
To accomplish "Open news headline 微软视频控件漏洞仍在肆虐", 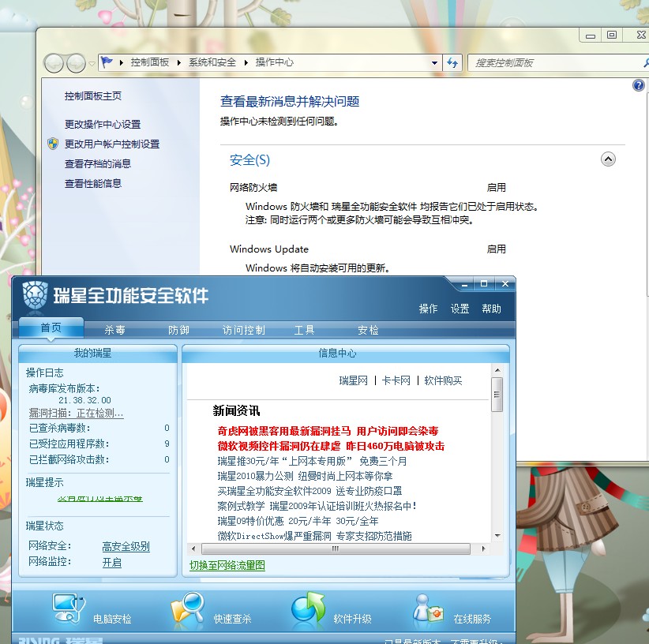I will pos(331,446).
